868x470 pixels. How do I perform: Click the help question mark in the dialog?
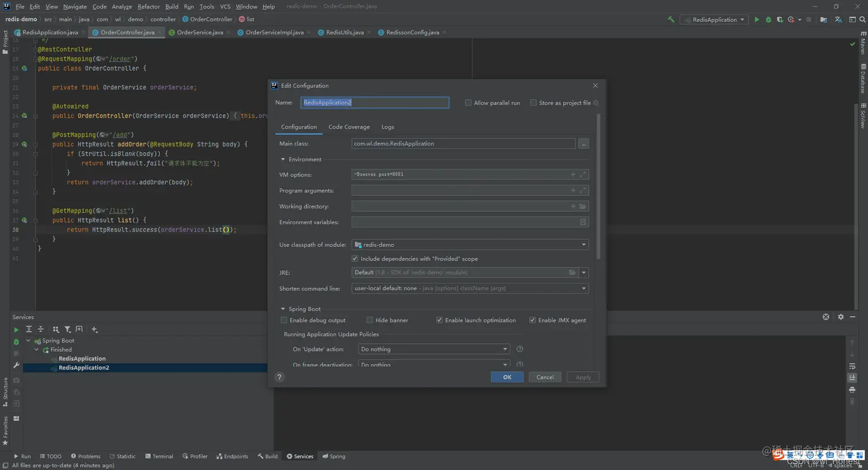(279, 377)
